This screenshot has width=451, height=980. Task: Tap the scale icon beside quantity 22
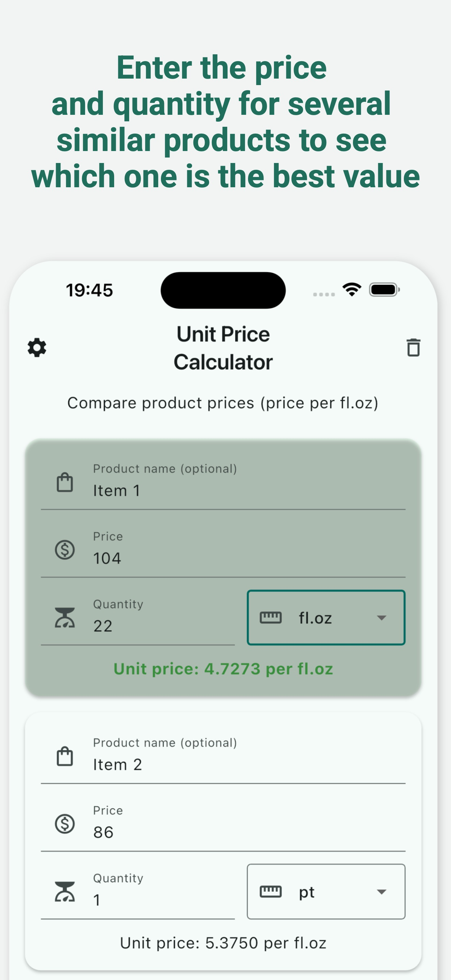[65, 617]
